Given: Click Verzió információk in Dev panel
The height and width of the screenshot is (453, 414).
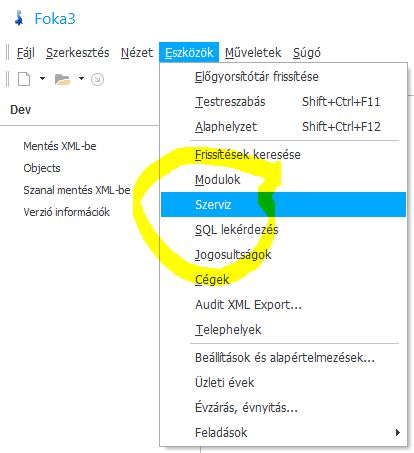Looking at the screenshot, I should click(x=67, y=212).
